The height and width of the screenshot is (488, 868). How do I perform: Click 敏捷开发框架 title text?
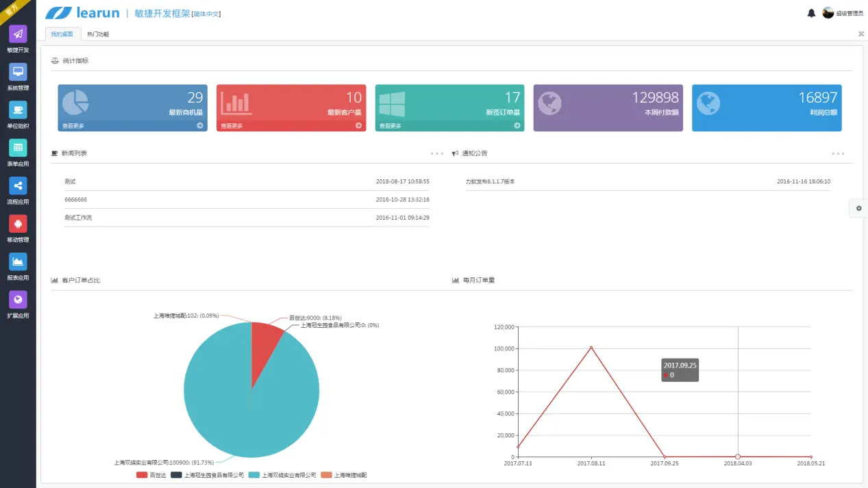(x=162, y=13)
